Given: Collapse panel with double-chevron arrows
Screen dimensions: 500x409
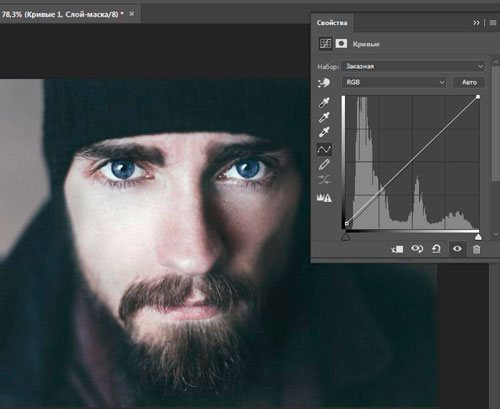Looking at the screenshot, I should (476, 23).
